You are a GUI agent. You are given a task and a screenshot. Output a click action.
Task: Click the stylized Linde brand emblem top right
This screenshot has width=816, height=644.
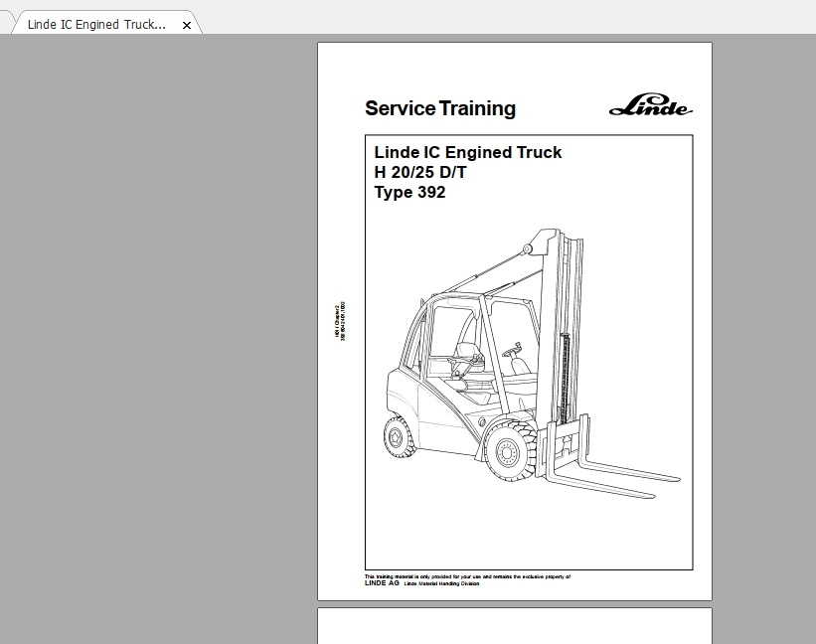[x=651, y=106]
